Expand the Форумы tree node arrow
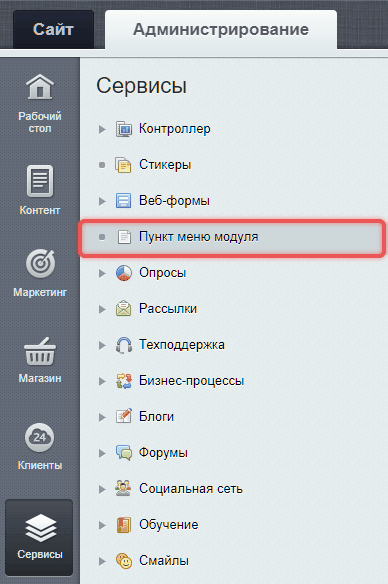The width and height of the screenshot is (388, 584). pos(102,453)
